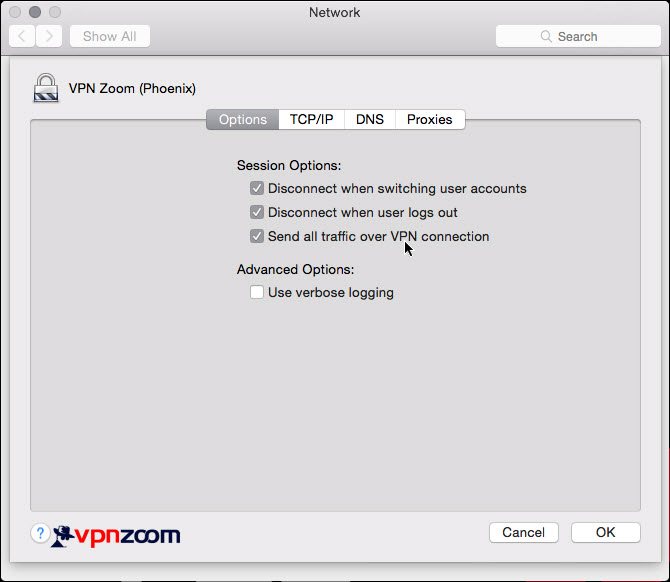This screenshot has height=582, width=670.
Task: Click the VPN Zoom (Phoenix) title text
Action: tap(132, 88)
